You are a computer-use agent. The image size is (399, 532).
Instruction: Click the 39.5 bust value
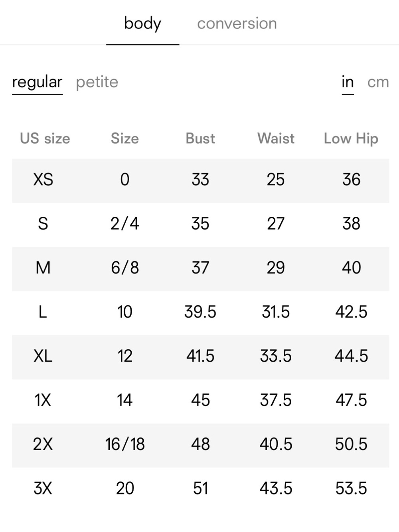point(200,312)
